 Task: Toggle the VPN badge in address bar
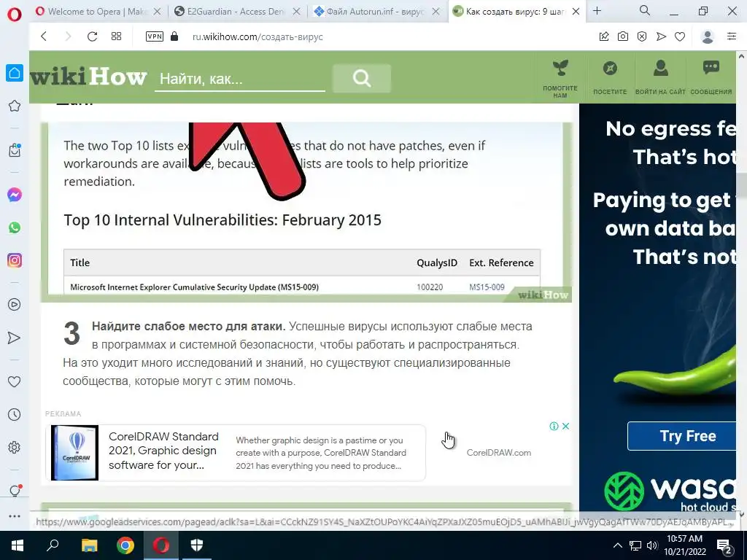[155, 36]
